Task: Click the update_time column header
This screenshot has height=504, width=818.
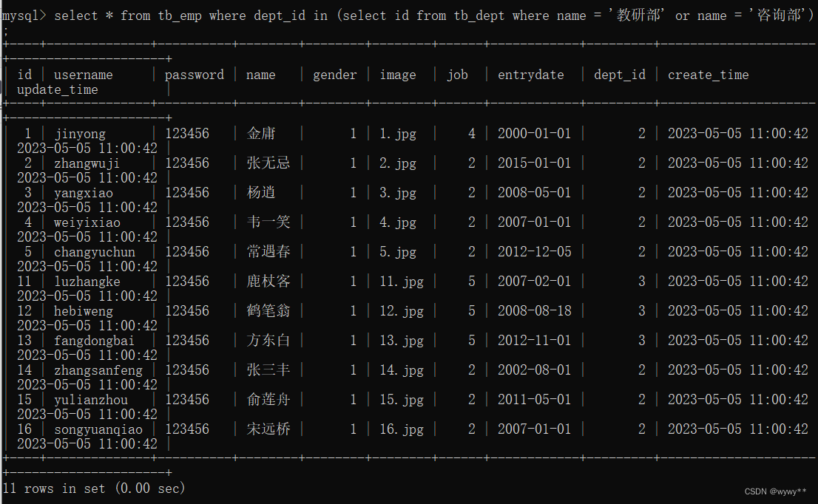Action: pos(58,89)
